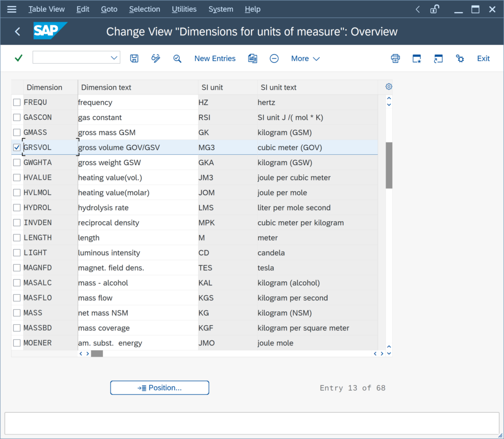
Task: Check the GMASS row checkbox
Action: point(17,132)
